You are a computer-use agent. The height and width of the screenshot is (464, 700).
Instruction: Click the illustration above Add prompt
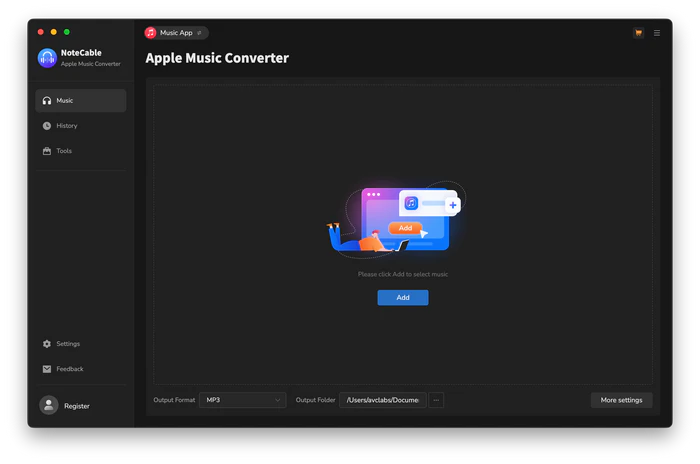[x=396, y=220]
